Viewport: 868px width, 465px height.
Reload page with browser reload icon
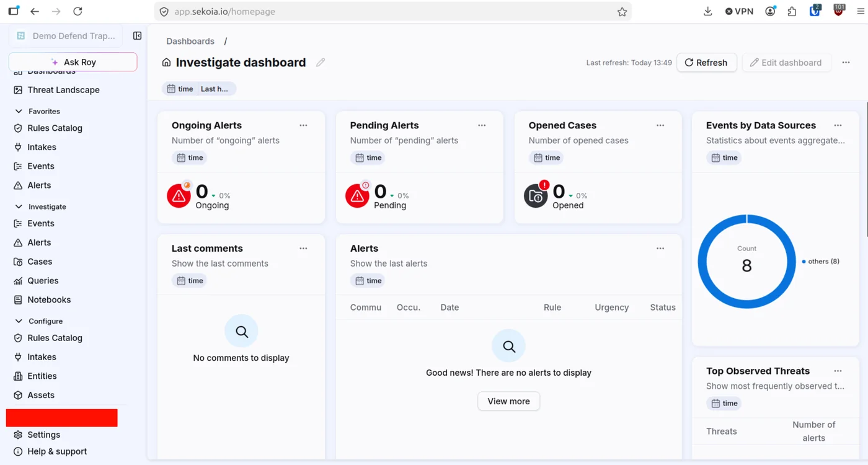pos(77,12)
